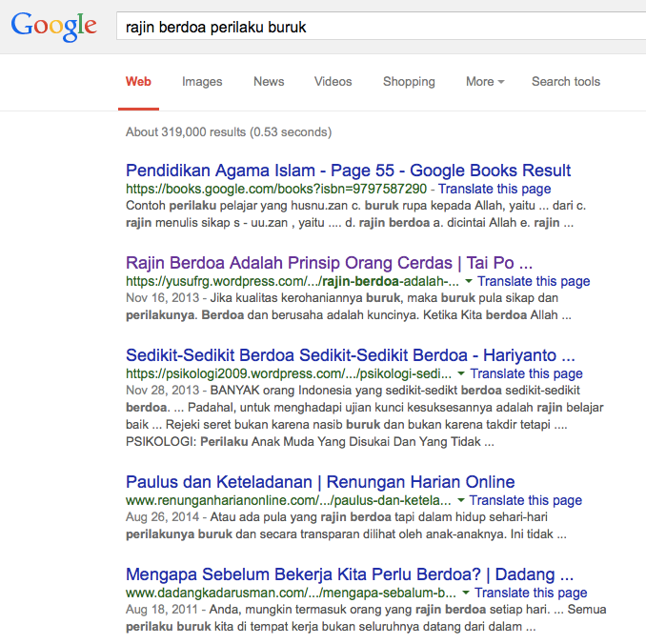Viewport: 646px width, 644px height.
Task: Translate the renunganharianonline.com result page
Action: point(525,500)
